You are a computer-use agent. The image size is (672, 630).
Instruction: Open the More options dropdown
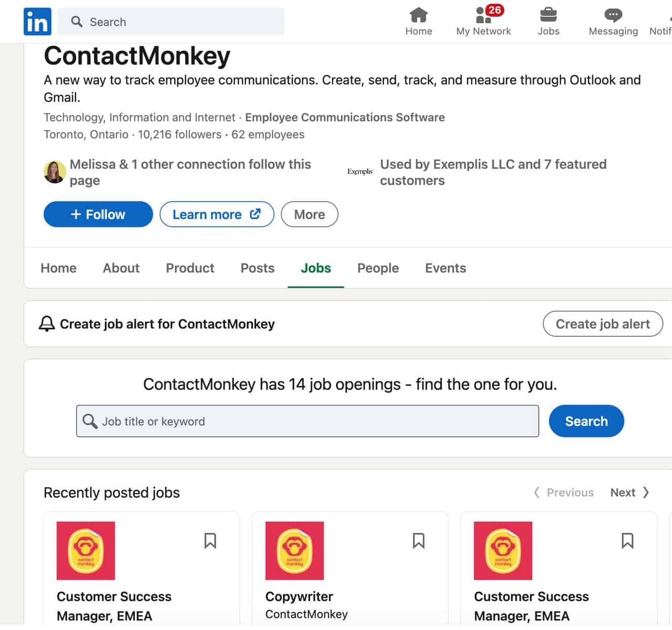pos(309,214)
